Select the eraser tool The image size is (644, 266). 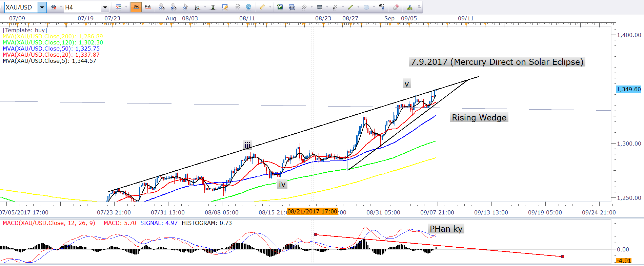click(396, 7)
